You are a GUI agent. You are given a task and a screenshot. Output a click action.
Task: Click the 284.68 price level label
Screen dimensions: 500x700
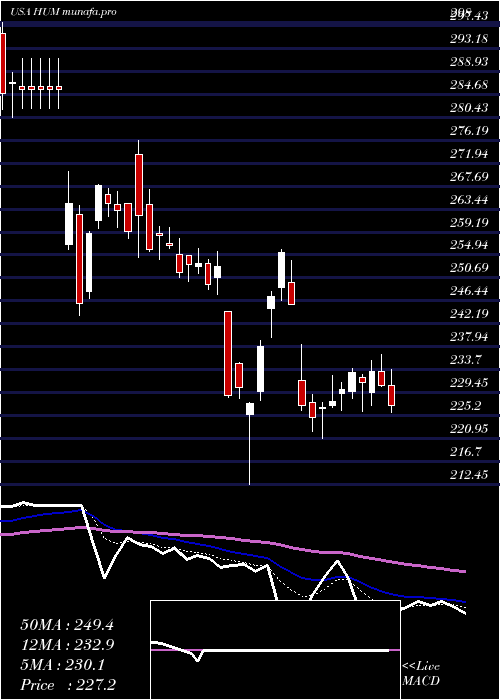(x=469, y=84)
